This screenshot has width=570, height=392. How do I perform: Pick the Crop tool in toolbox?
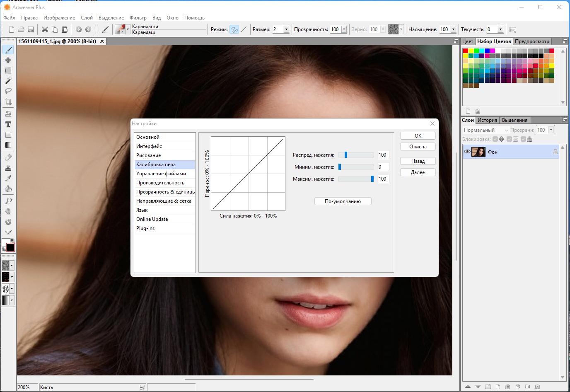[x=8, y=102]
